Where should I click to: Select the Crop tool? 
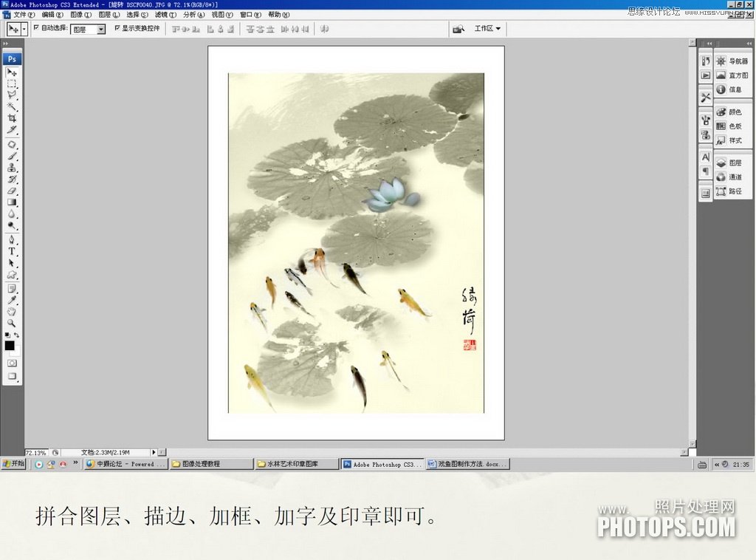pyautogui.click(x=13, y=118)
